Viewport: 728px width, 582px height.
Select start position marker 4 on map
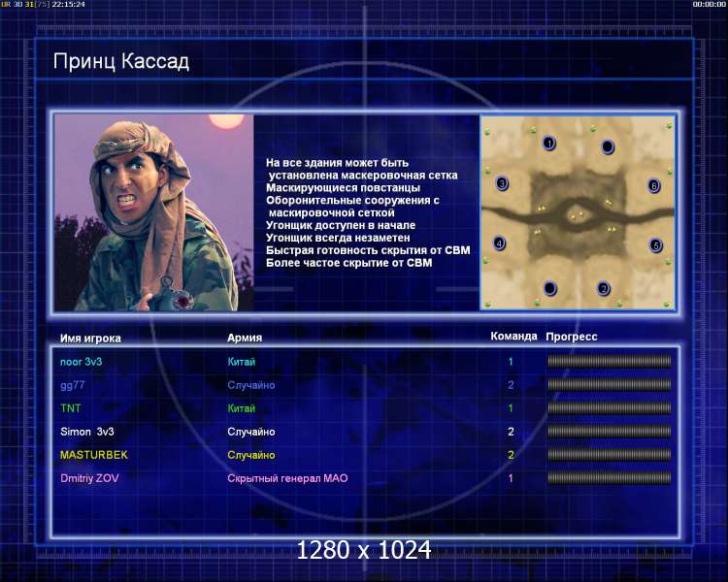499,242
